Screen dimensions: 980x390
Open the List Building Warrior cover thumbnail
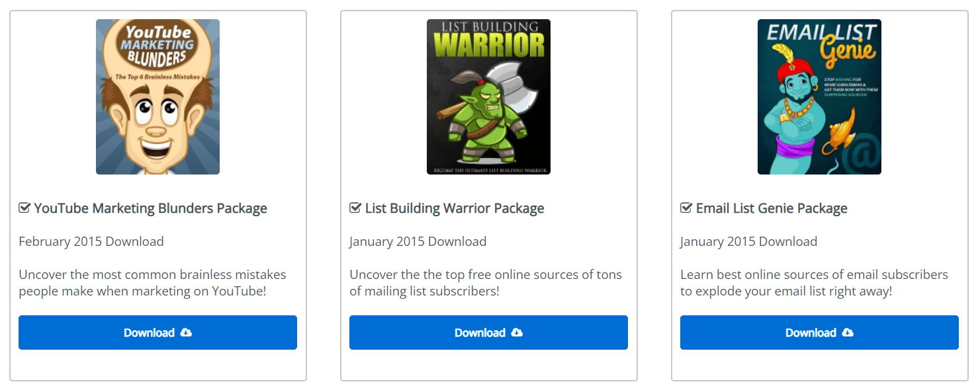click(488, 97)
